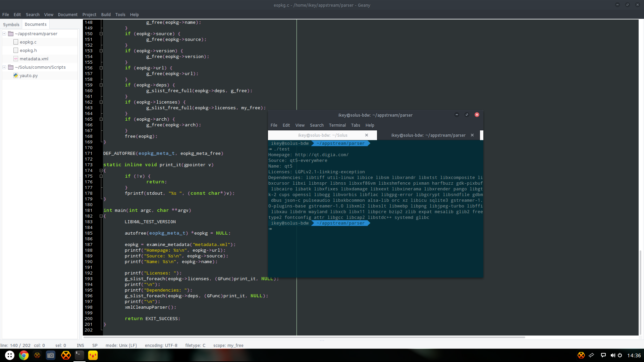Image resolution: width=644 pixels, height=362 pixels.
Task: Open the dark HexChat icon in taskbar
Action: [x=37, y=355]
